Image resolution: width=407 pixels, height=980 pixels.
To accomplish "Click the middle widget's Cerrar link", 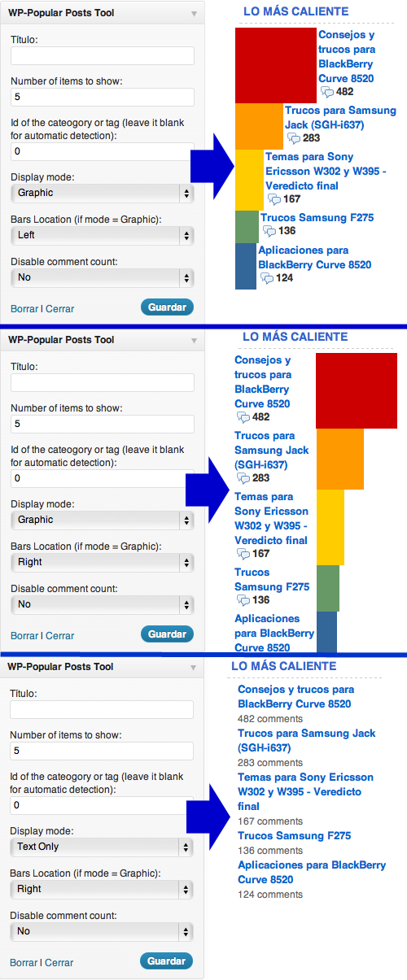I will pos(59,636).
